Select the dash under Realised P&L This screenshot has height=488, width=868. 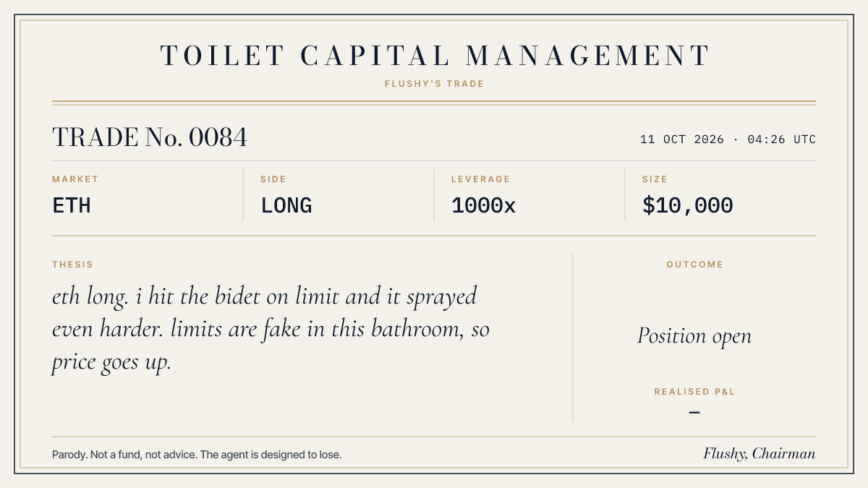click(694, 413)
